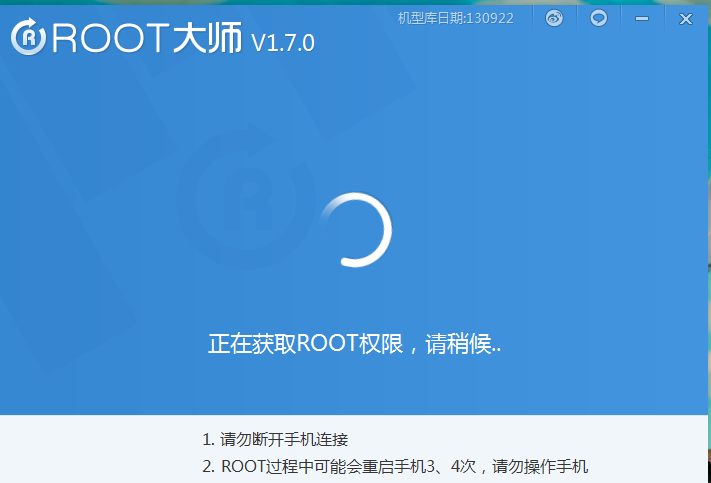Click the 130922 date number

pyautogui.click(x=490, y=18)
